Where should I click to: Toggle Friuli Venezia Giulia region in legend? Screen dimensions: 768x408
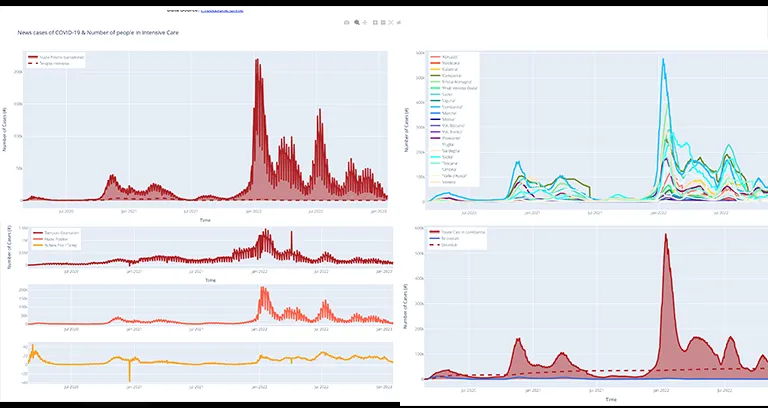[453, 88]
